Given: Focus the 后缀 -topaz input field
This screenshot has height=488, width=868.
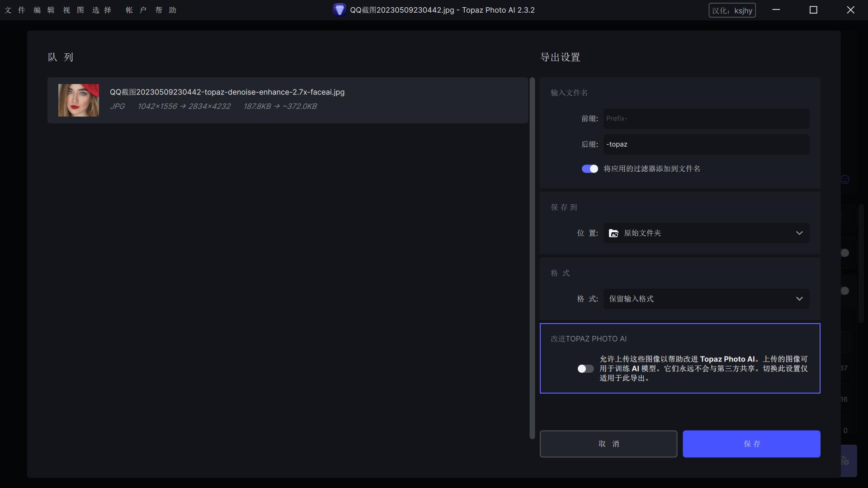Looking at the screenshot, I should 706,144.
